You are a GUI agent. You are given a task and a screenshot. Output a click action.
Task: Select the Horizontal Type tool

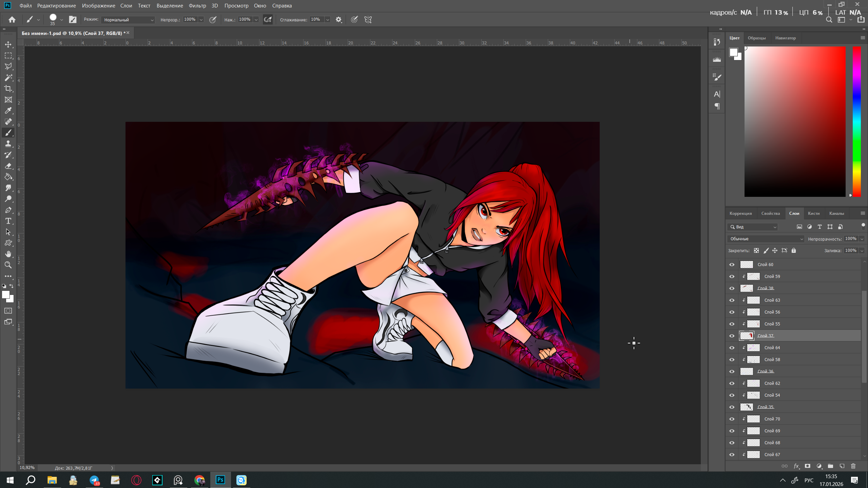8,221
